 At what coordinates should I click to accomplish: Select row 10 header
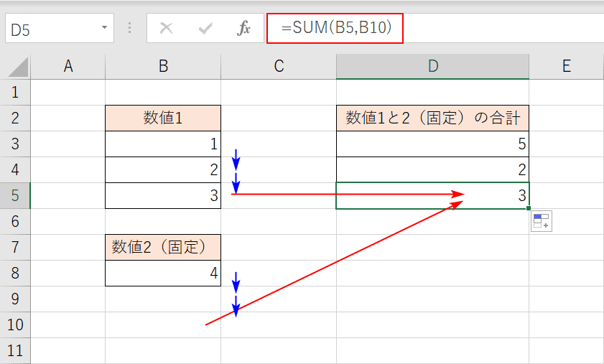(x=15, y=325)
